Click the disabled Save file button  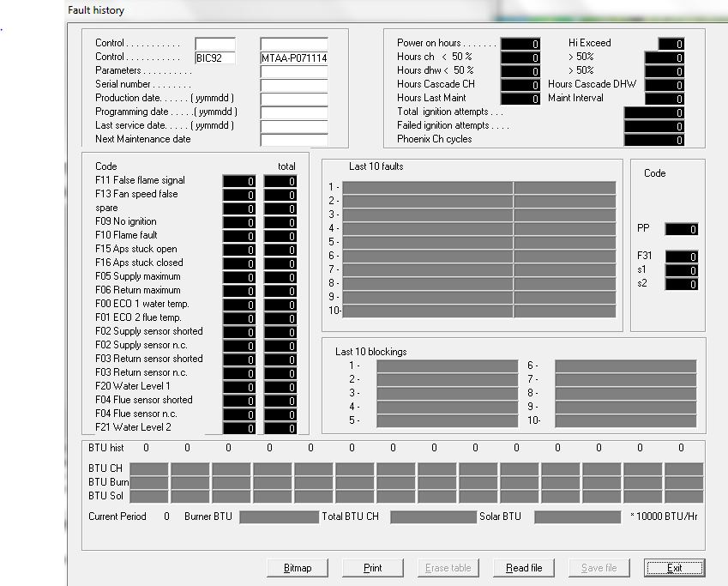click(599, 567)
